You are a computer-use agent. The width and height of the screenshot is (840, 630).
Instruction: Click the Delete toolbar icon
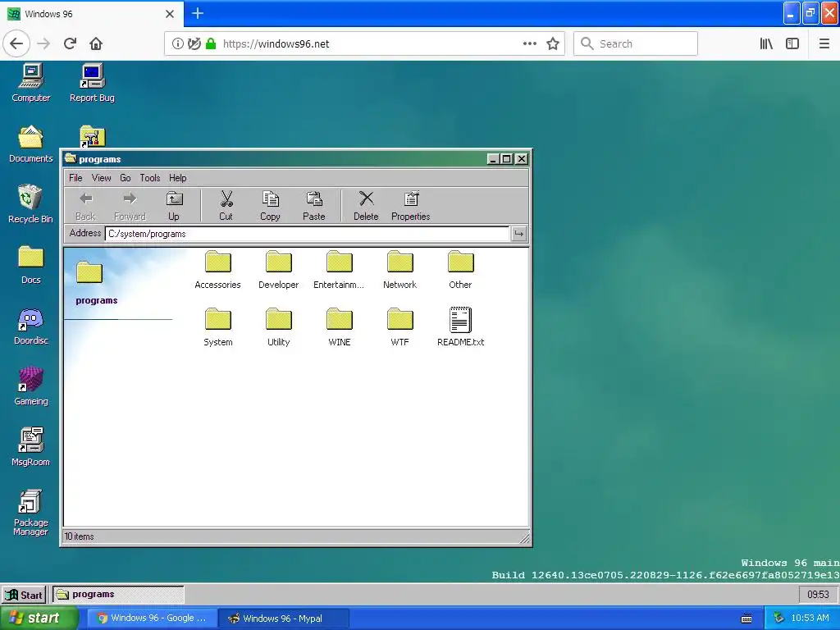(366, 206)
